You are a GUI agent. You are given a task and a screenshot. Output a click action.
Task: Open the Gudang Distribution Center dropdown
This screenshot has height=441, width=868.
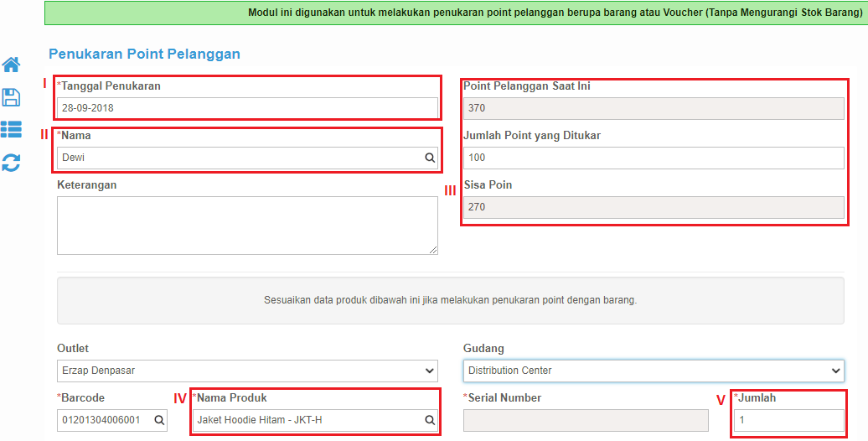pos(654,371)
